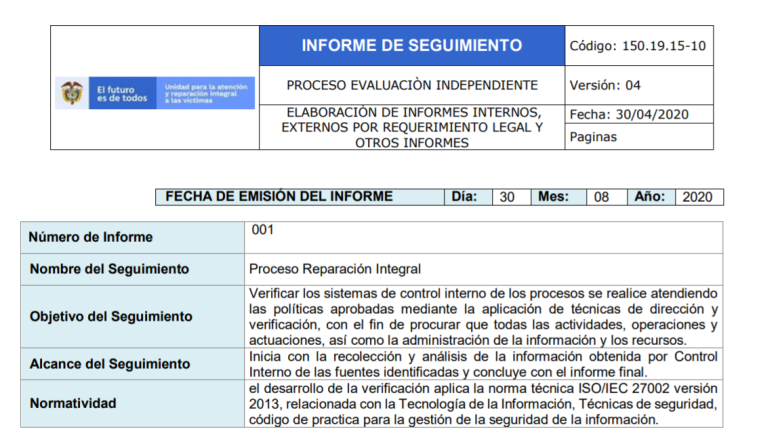Click the year value '2020' in emission row

point(697,197)
